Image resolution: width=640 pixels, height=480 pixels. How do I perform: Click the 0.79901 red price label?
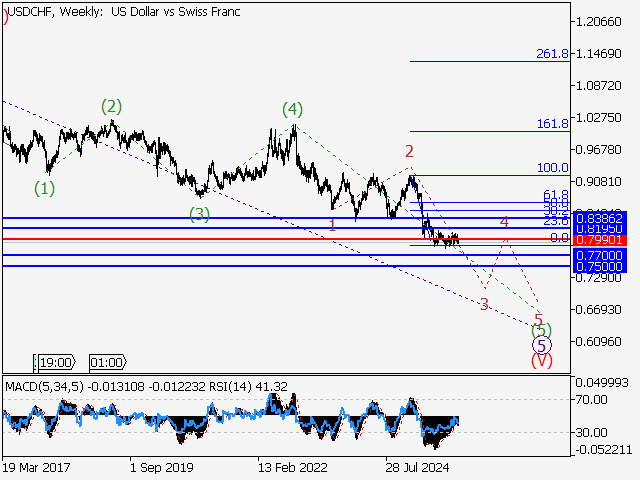click(x=600, y=240)
